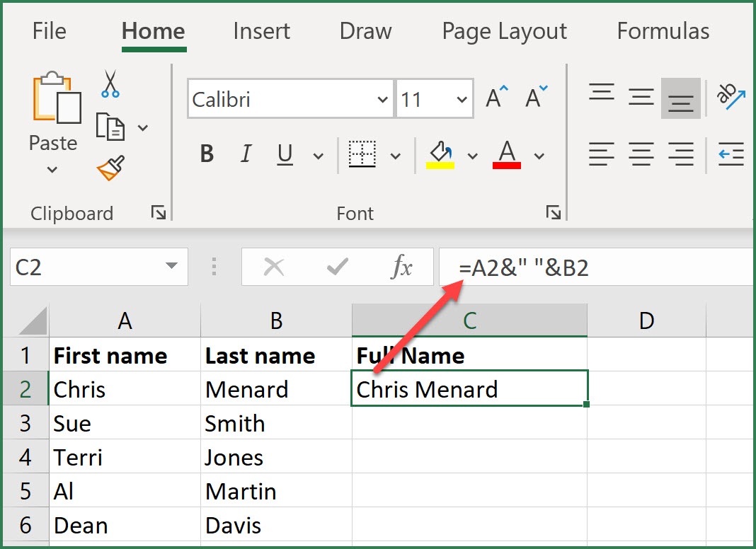Switch to the Insert tab
Image resolution: width=756 pixels, height=549 pixels.
point(261,31)
